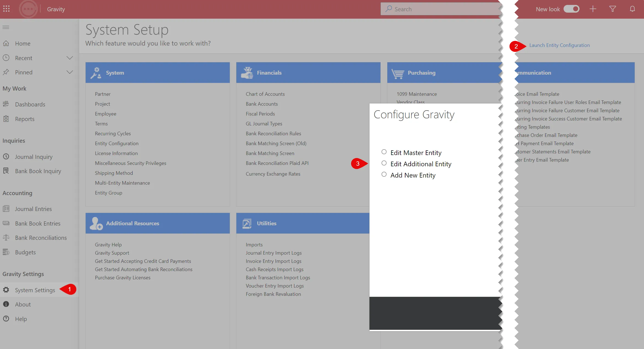Open the filter funnel icon
Viewport: 644px width, 349px height.
[x=613, y=9]
